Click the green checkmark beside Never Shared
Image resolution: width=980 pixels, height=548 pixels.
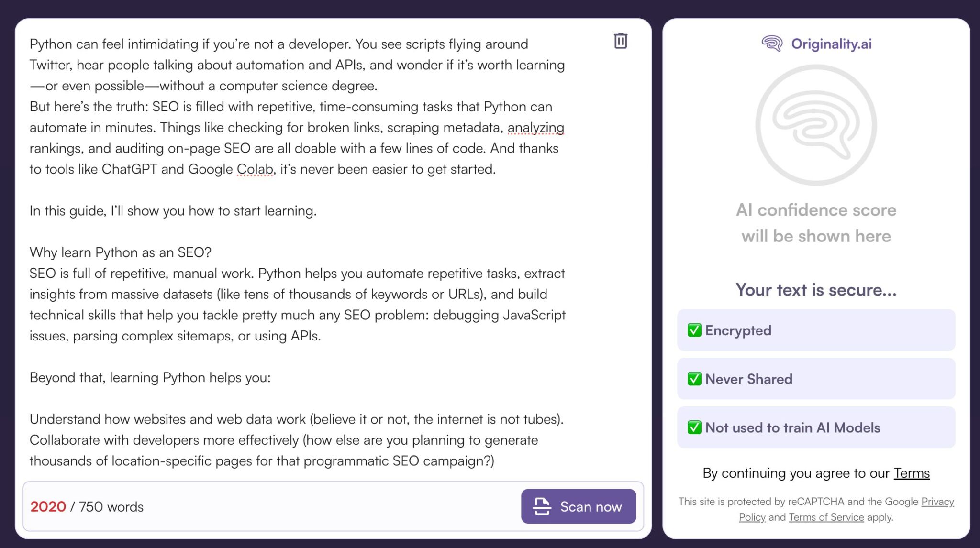(694, 379)
